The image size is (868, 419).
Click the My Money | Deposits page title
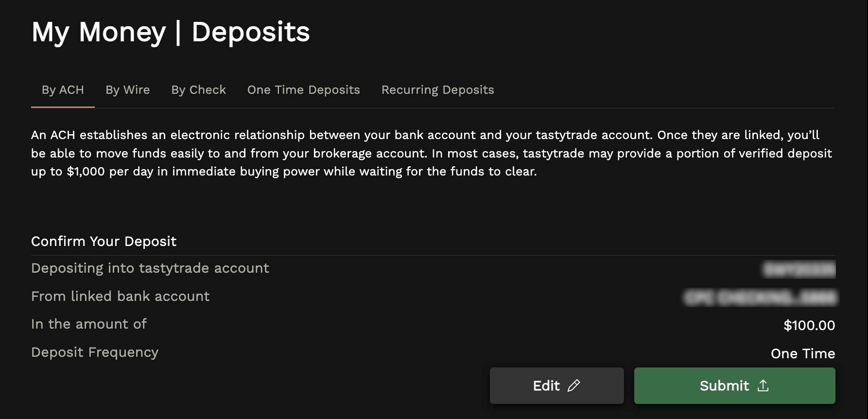(x=171, y=32)
